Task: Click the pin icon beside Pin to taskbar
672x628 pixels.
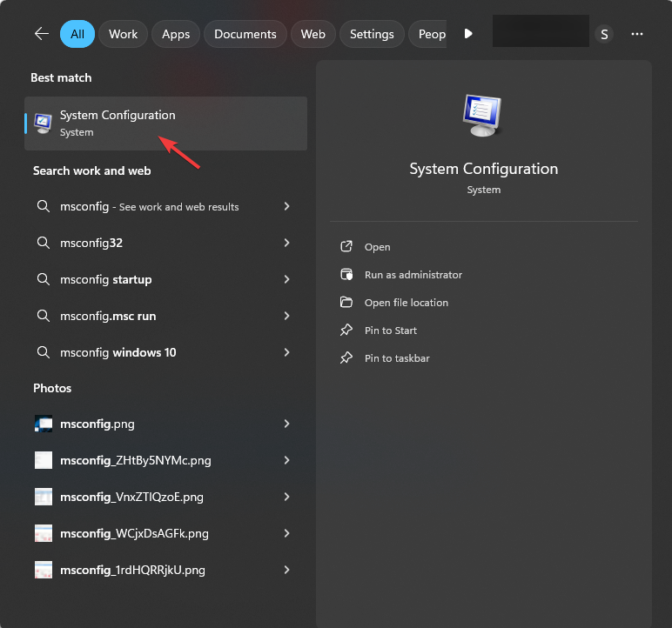Action: (346, 357)
